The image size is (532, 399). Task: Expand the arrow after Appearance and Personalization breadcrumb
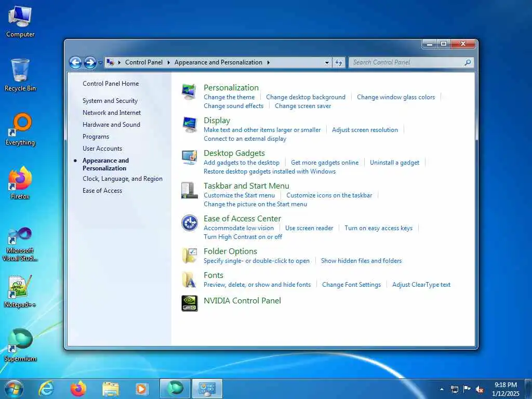coord(268,62)
